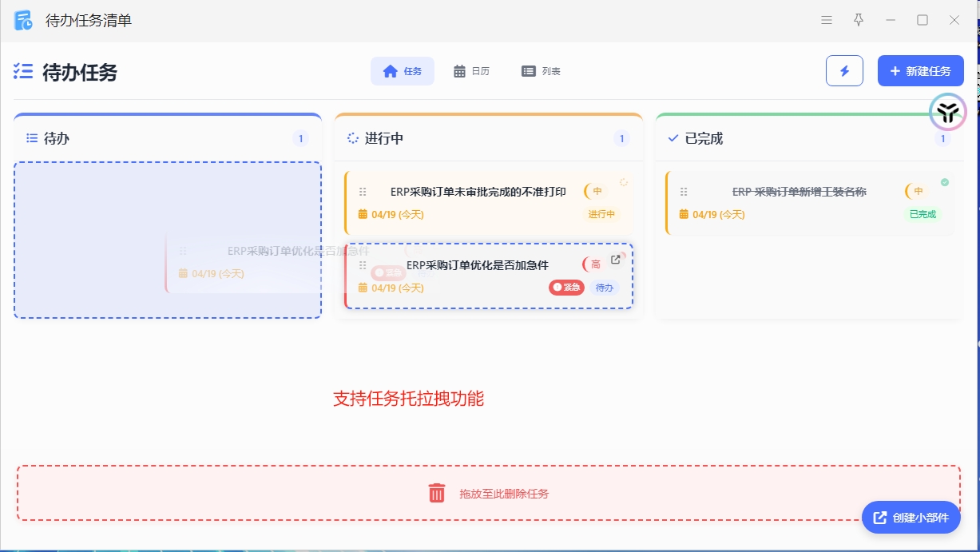Image resolution: width=980 pixels, height=552 pixels.
Task: Click the checklist icon beside 待办任务 heading
Action: pos(23,72)
